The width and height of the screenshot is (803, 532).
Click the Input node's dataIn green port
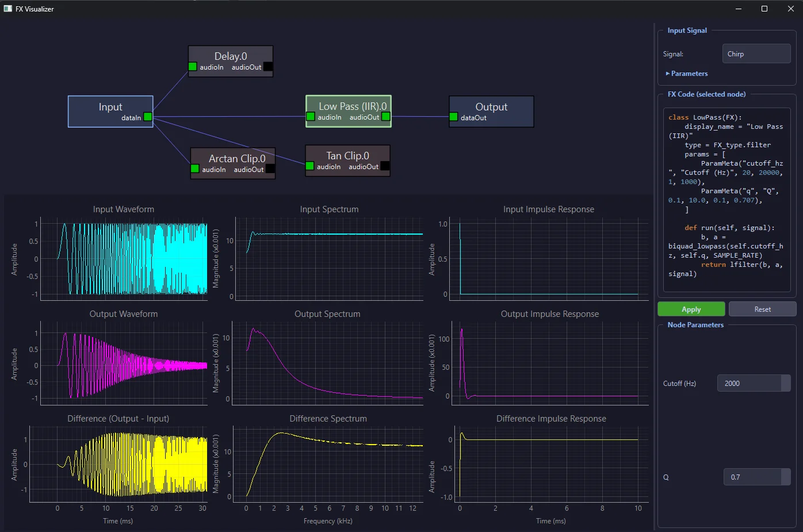pos(148,117)
